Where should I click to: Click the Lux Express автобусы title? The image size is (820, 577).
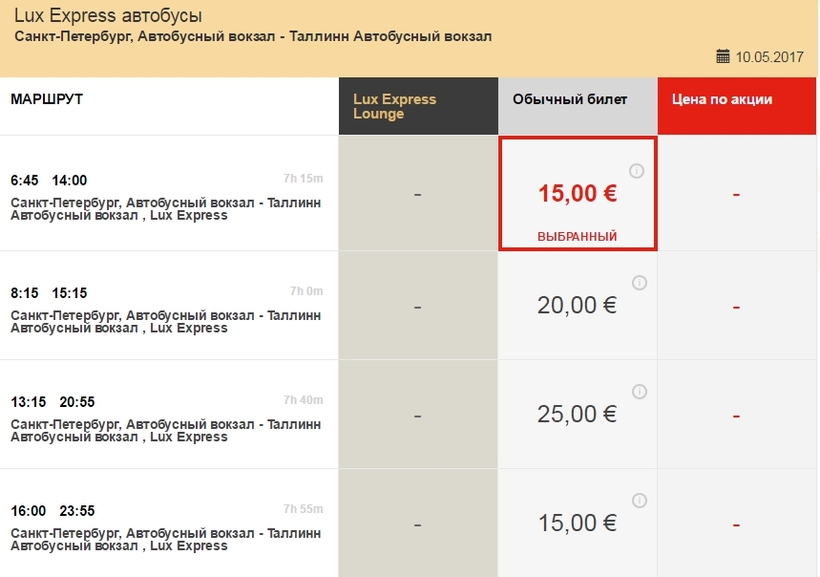click(108, 16)
